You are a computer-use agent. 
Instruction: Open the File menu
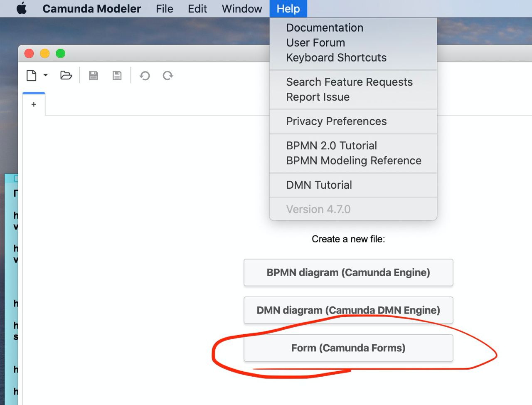[x=165, y=9]
